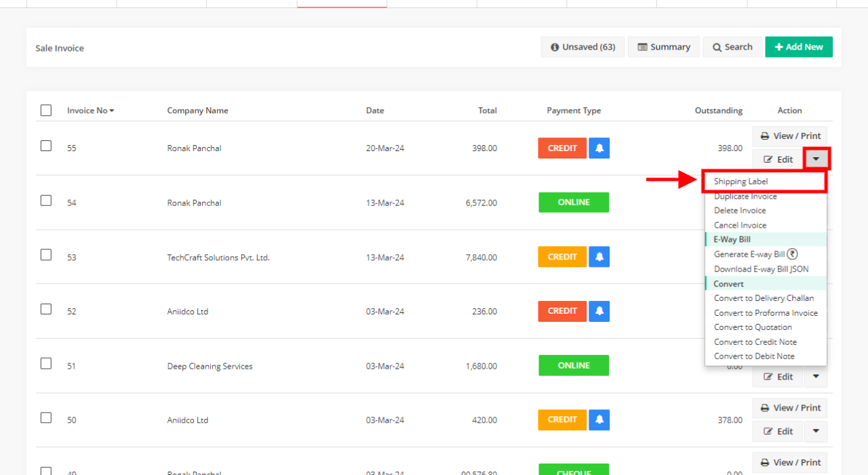Tick checkbox for invoice 55

(46, 146)
